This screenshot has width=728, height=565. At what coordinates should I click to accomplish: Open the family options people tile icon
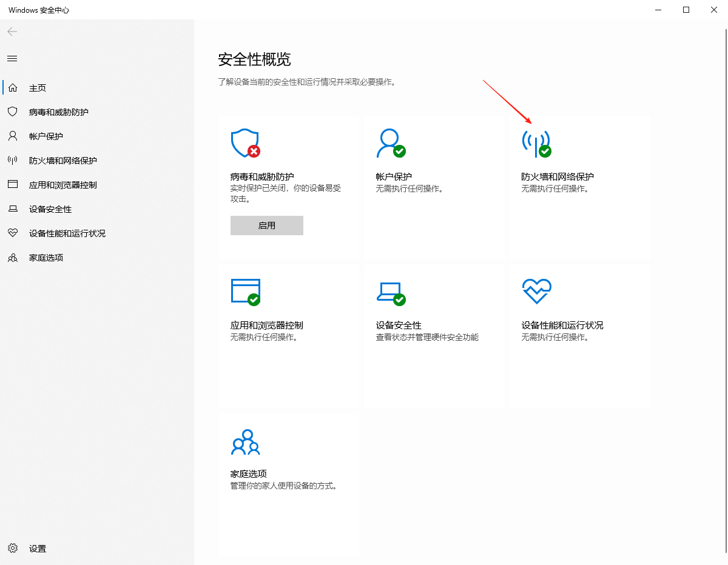point(245,442)
